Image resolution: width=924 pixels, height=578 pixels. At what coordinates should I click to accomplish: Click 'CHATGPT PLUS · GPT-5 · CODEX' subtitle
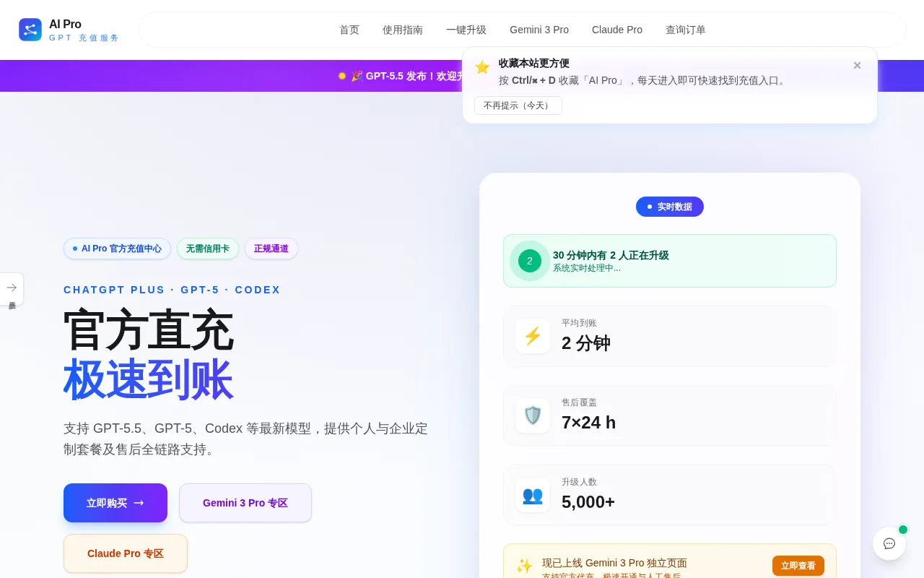coord(172,290)
